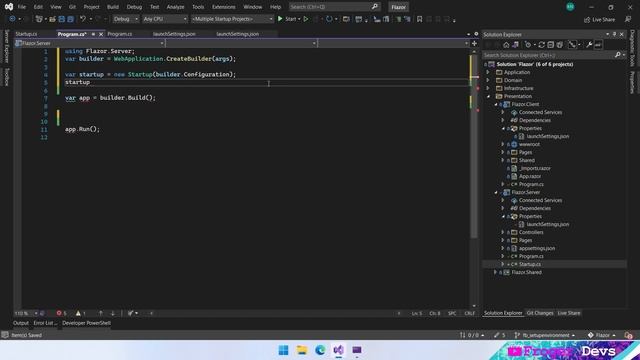Screen dimensions: 640x360
Task: Select Startup.cs in Solution Explorer tree
Action: click(529, 264)
